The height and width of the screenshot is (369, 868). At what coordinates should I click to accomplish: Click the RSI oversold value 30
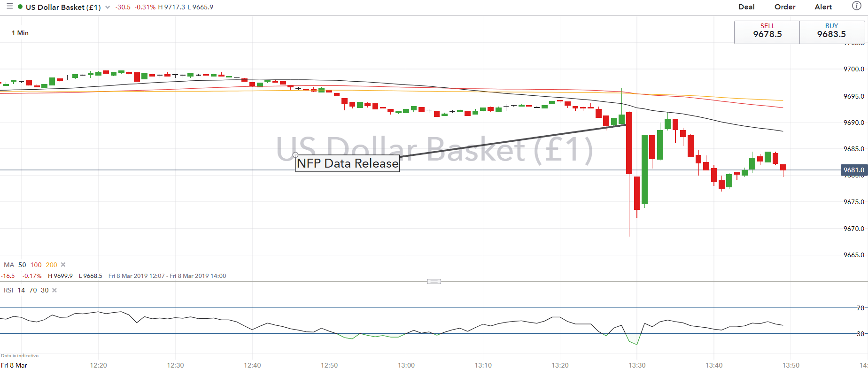(45, 290)
